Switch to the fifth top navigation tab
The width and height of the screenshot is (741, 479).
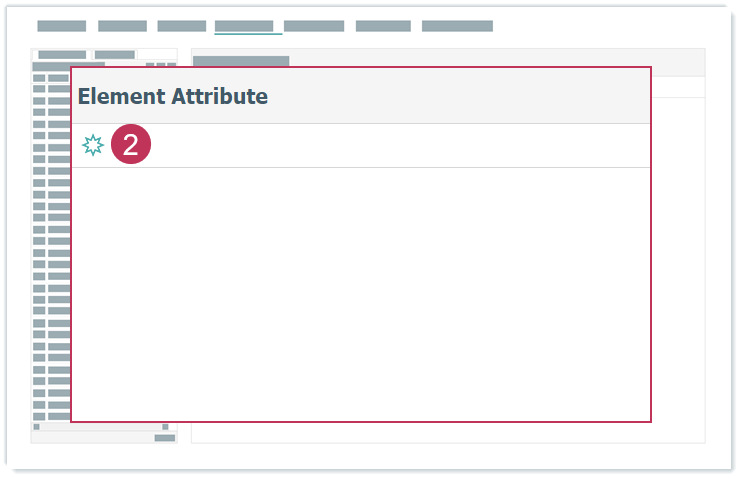click(x=314, y=26)
